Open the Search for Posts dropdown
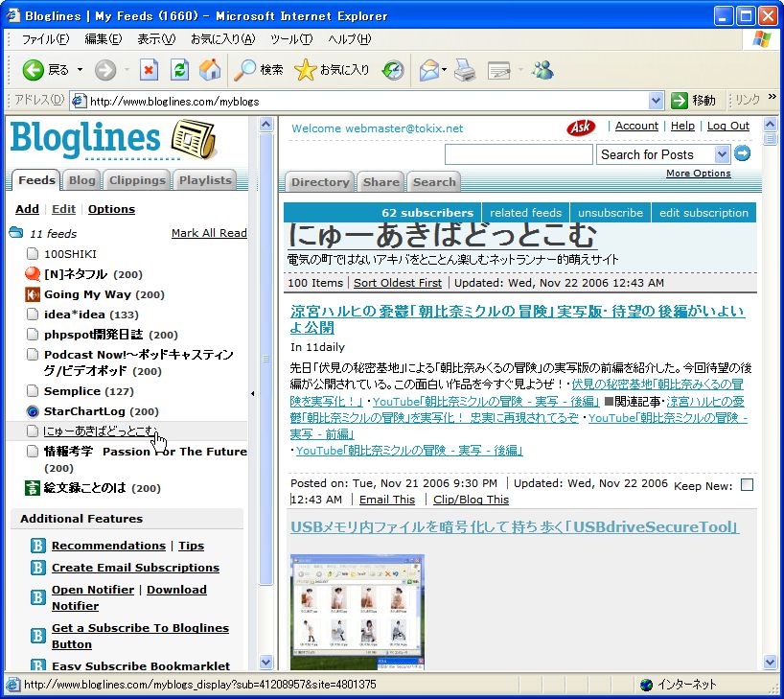 click(721, 154)
